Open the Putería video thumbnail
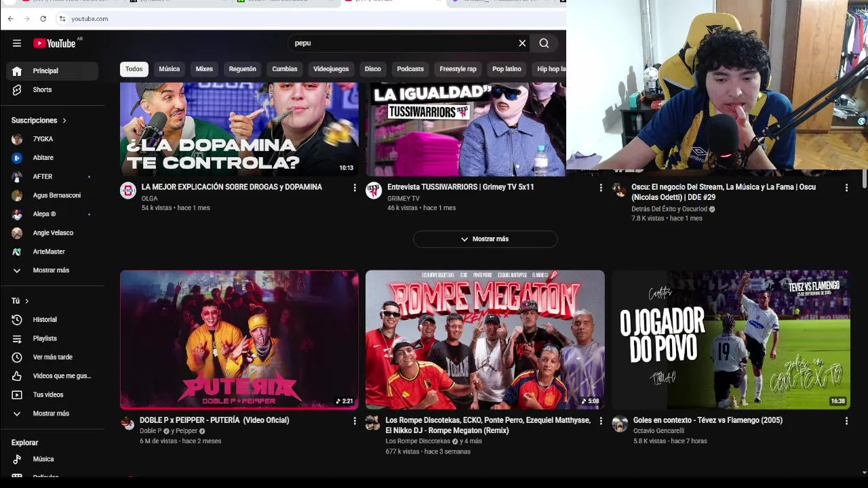The image size is (868, 488). (239, 340)
